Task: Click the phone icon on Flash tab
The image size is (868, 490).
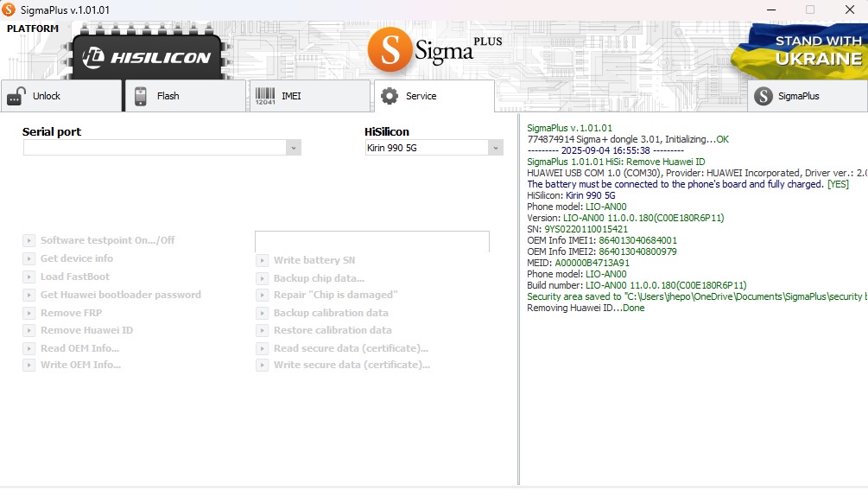Action: [x=141, y=96]
